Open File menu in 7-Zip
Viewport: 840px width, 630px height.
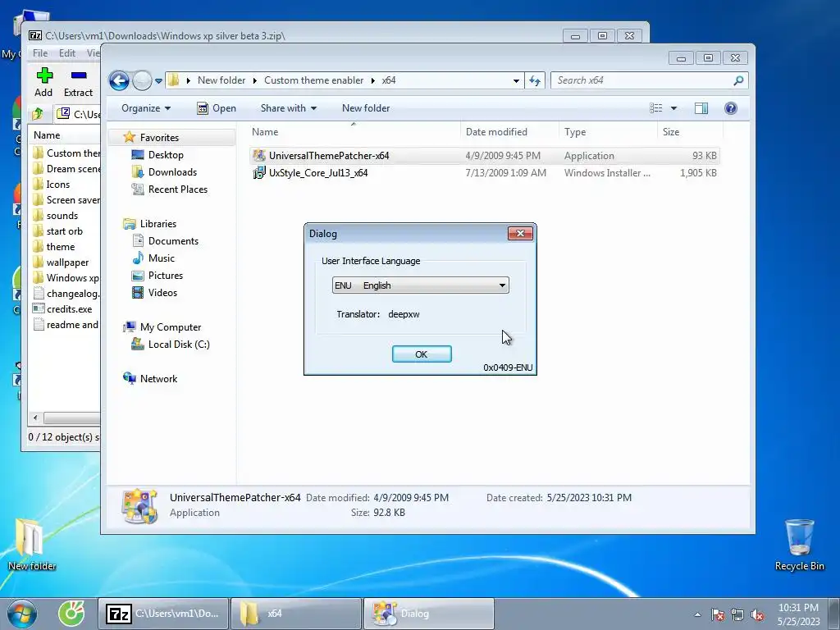tap(40, 53)
